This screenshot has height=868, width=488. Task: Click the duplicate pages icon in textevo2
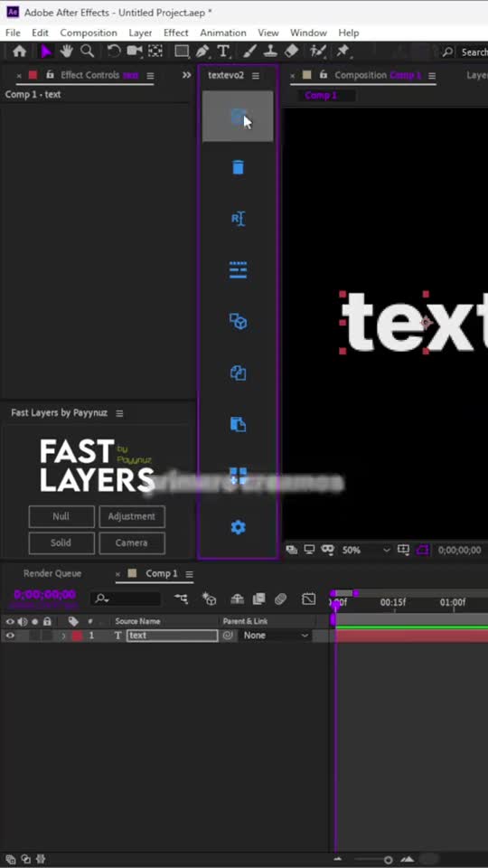point(238,373)
